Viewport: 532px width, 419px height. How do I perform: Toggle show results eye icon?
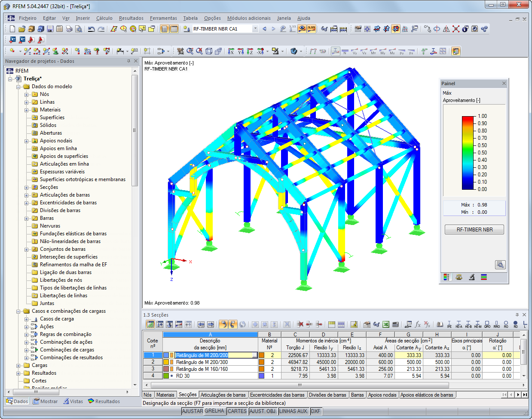[x=302, y=29]
